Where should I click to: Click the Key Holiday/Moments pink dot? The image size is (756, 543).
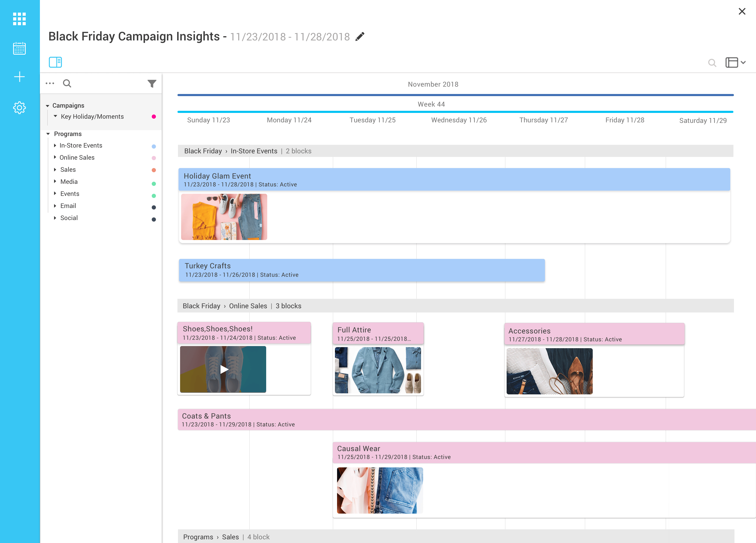tap(154, 117)
